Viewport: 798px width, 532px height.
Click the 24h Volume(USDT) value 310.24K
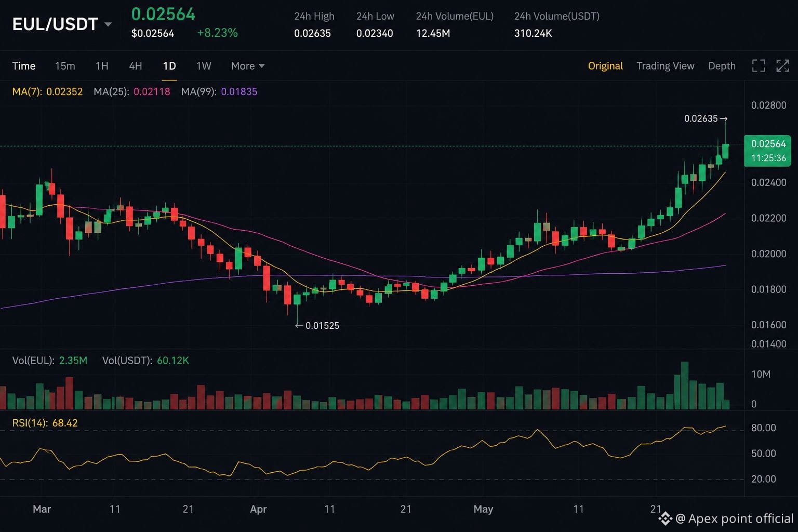click(x=533, y=33)
